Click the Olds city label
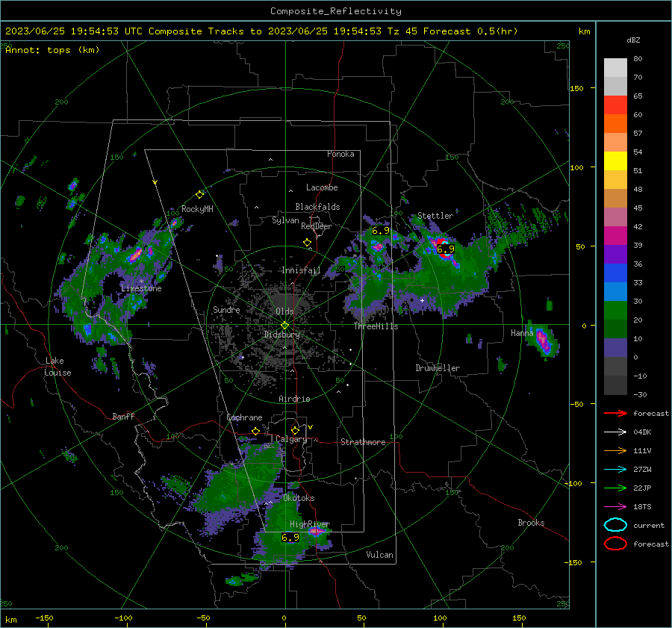 [284, 311]
